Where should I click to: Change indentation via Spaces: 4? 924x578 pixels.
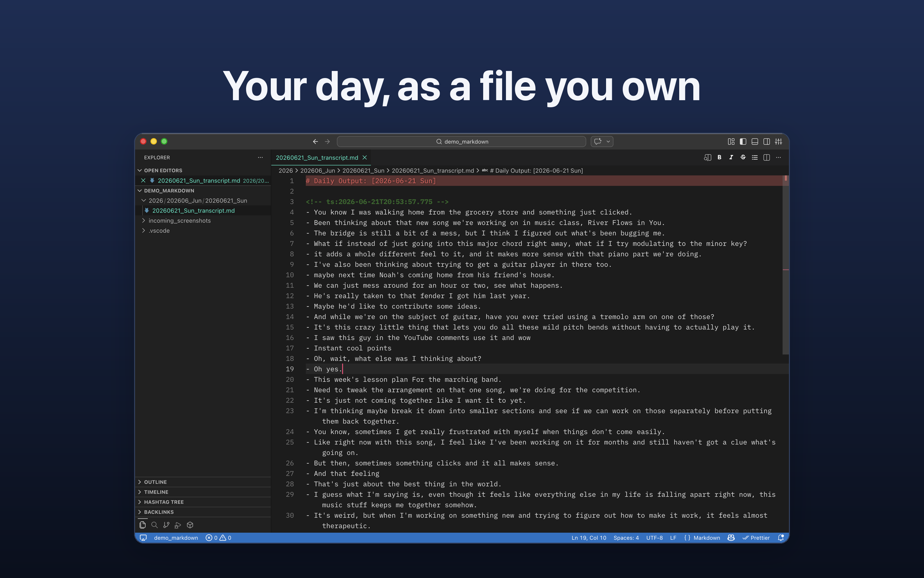[626, 538]
